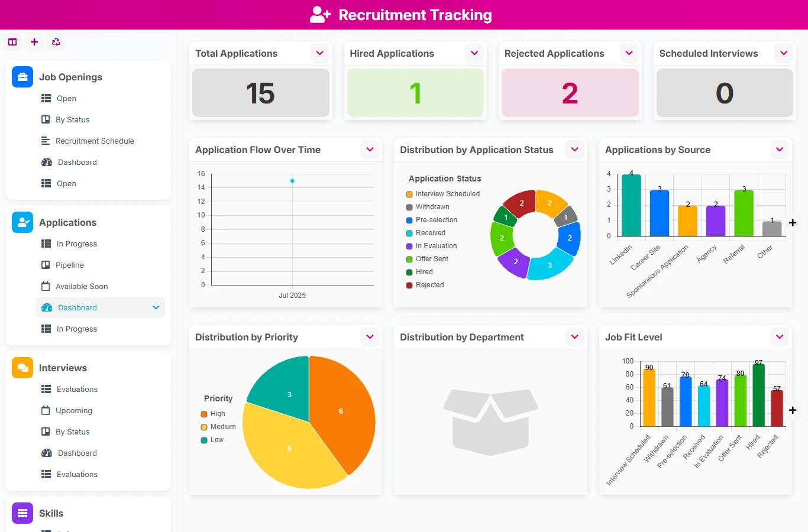Toggle Offer Sent legend entry
Screen dimensions: 808x532
coord(427,259)
